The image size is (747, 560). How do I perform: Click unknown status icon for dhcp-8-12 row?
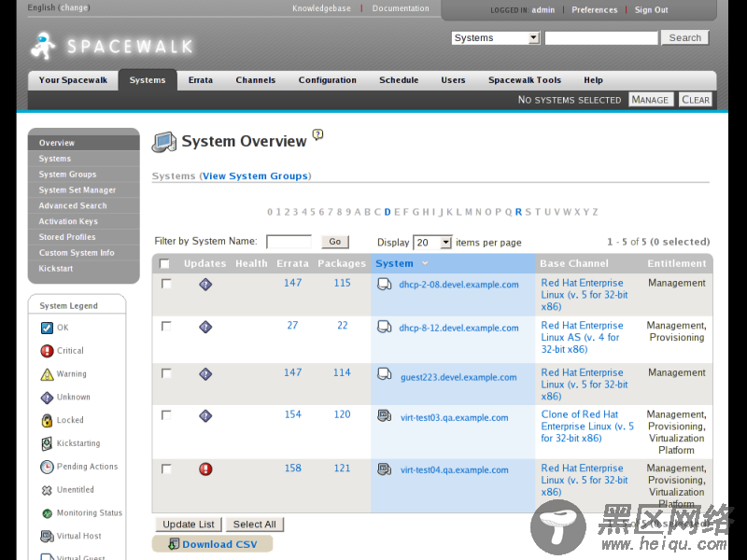[205, 327]
